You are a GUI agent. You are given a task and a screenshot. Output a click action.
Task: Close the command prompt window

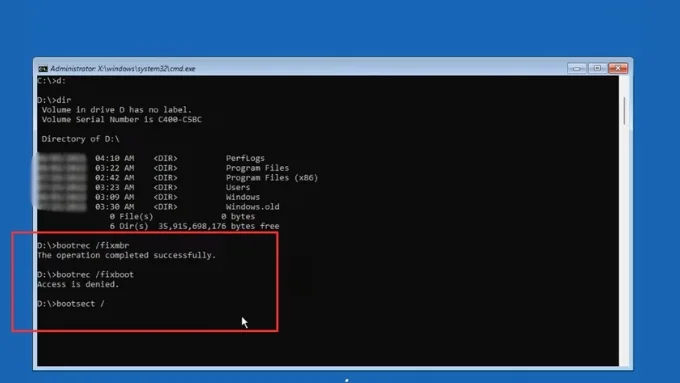618,68
